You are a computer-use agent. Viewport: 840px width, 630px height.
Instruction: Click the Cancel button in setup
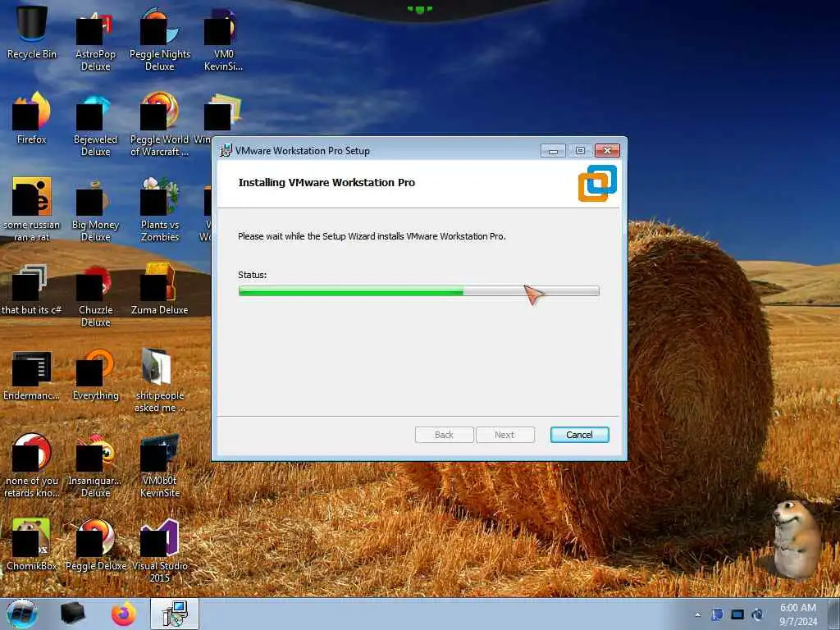point(580,435)
